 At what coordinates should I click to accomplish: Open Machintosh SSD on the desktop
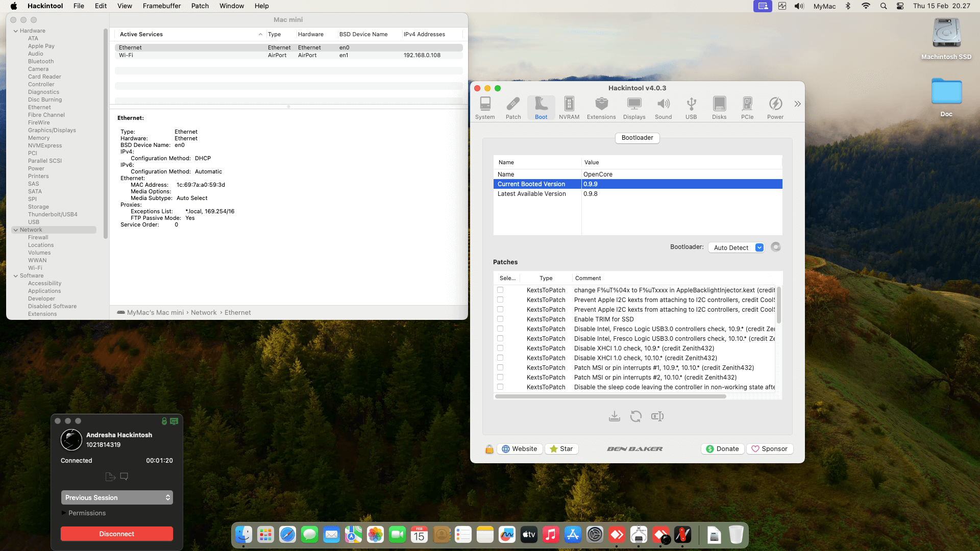[946, 39]
